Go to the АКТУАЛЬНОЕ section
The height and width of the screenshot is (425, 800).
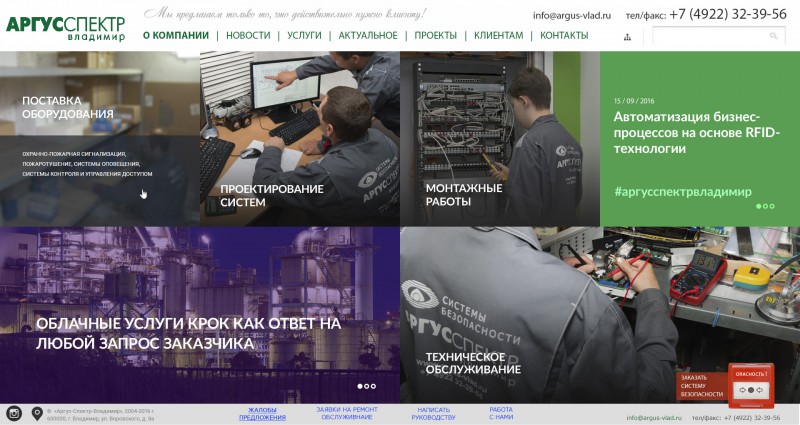(368, 35)
